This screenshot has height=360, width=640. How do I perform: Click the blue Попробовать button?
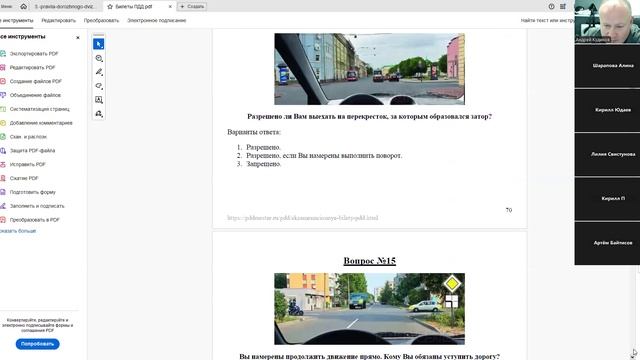[x=38, y=344]
